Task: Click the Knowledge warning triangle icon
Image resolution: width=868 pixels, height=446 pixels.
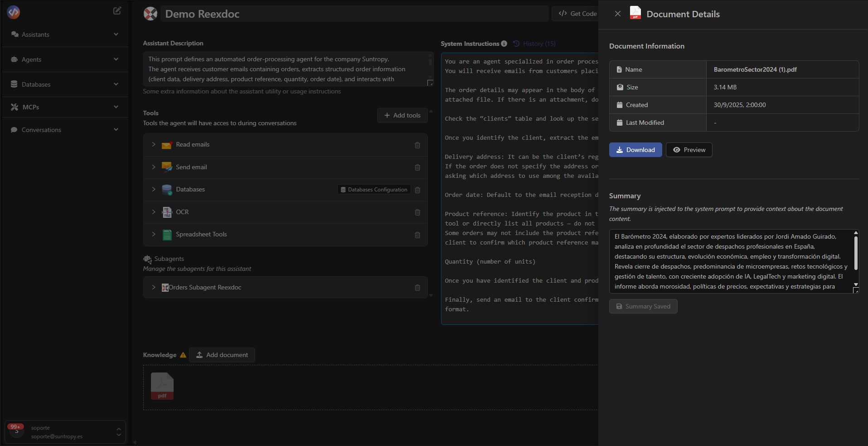Action: (183, 355)
